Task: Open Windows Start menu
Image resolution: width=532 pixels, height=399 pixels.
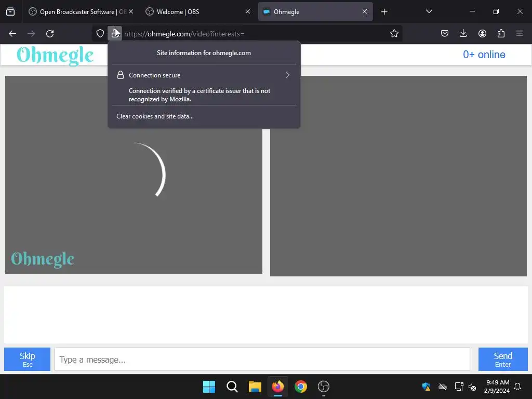Action: 209,387
